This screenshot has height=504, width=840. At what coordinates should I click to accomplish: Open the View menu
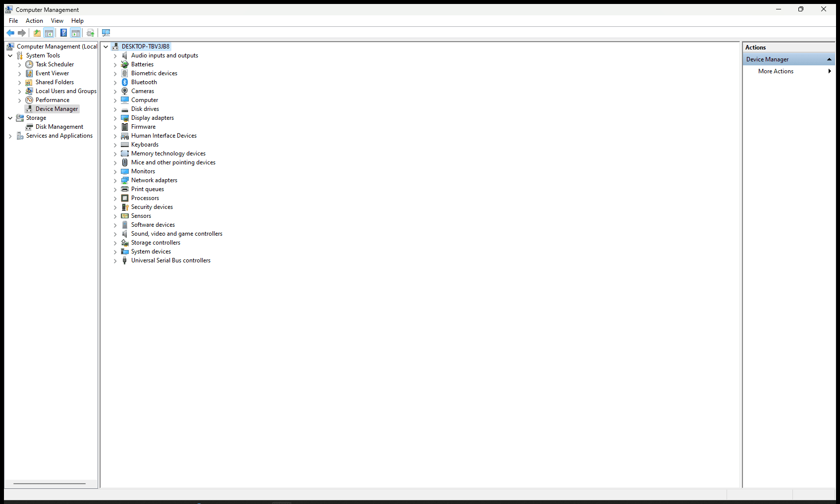click(x=57, y=21)
